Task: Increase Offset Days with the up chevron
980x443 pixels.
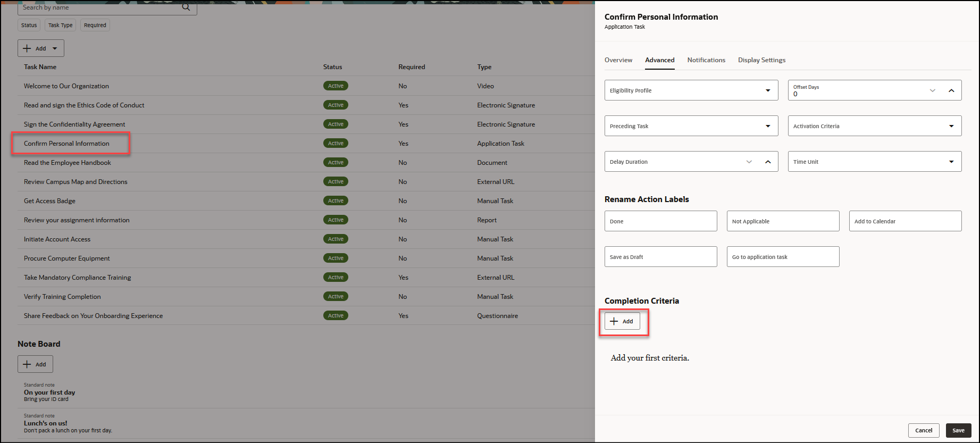Action: (951, 90)
